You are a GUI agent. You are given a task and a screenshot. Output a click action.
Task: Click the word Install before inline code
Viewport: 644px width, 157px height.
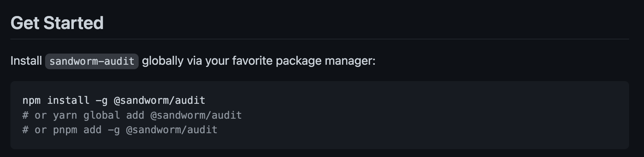coord(26,61)
